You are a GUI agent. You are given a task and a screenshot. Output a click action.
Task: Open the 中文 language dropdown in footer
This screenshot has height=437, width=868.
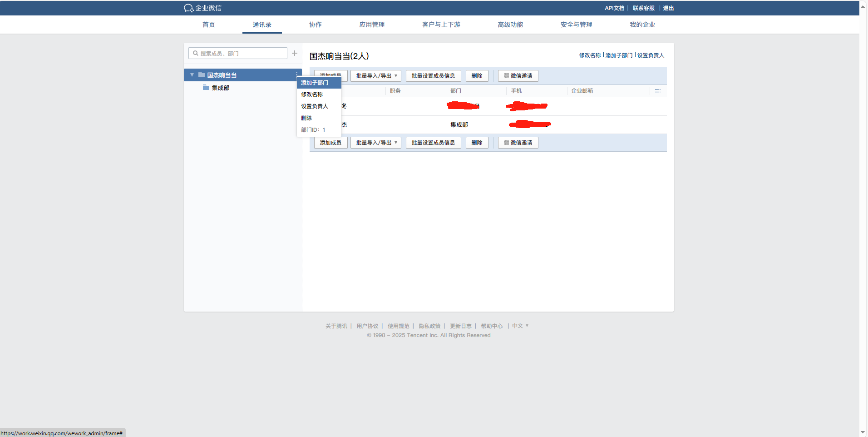(x=520, y=326)
